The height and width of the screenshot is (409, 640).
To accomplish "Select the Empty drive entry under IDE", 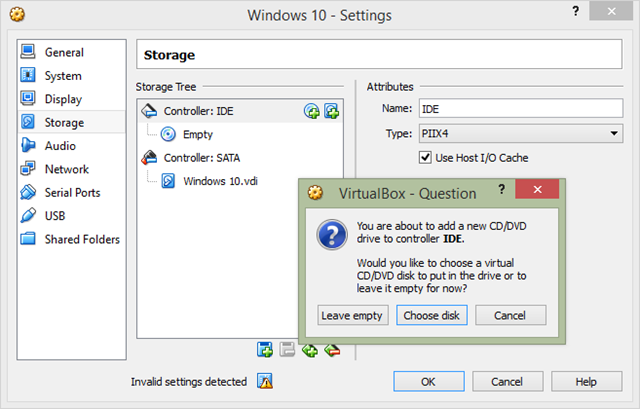I will click(x=198, y=134).
